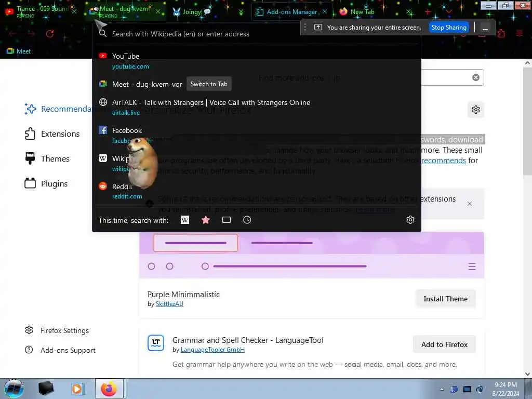This screenshot has height=399, width=532.
Task: Open Add-ons Support link
Action: pos(60,350)
